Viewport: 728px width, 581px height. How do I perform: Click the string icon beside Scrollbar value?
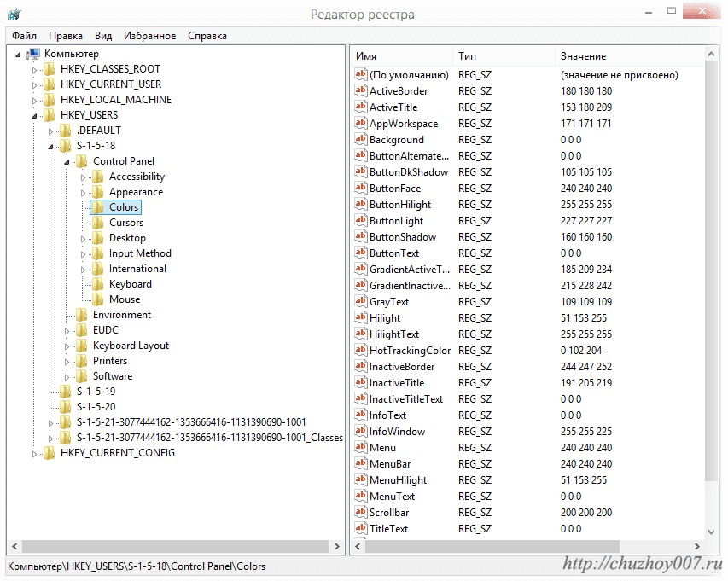point(361,512)
